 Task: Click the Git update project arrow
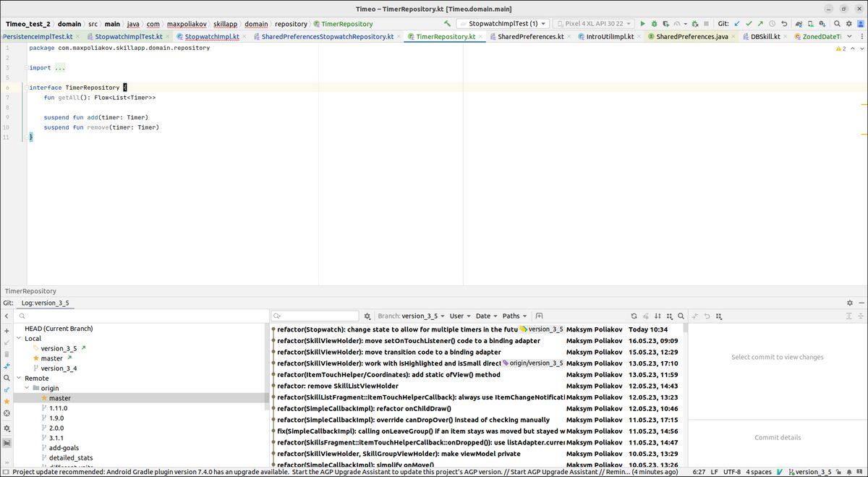[x=737, y=24]
